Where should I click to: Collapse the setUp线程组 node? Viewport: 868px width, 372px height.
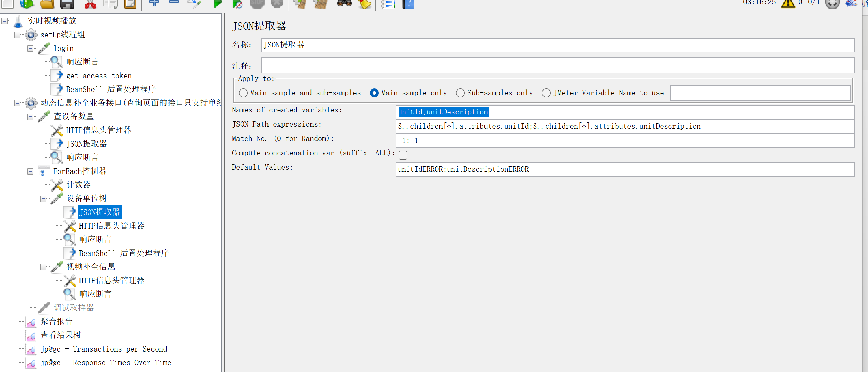(x=17, y=35)
